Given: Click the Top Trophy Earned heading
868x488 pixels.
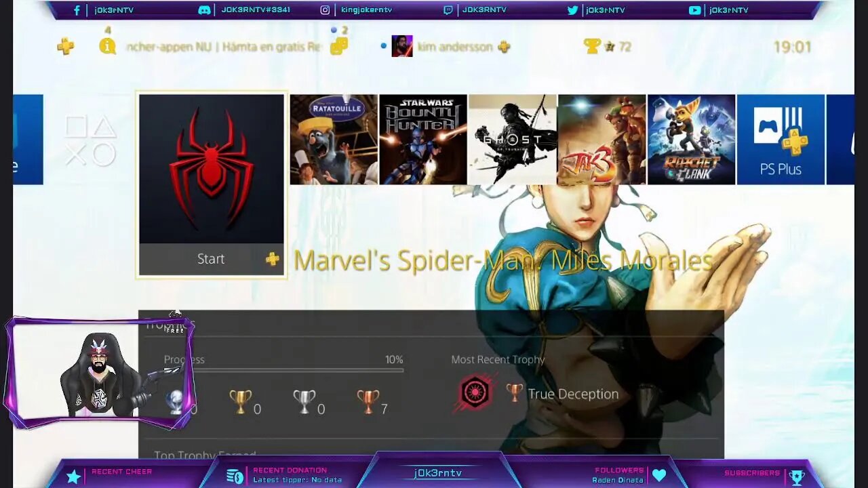Looking at the screenshot, I should (x=205, y=455).
